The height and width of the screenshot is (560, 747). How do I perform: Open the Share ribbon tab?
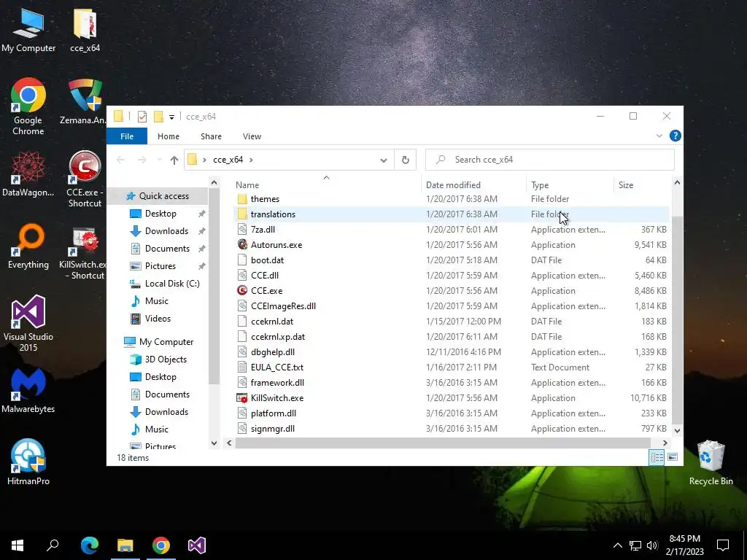(x=211, y=136)
